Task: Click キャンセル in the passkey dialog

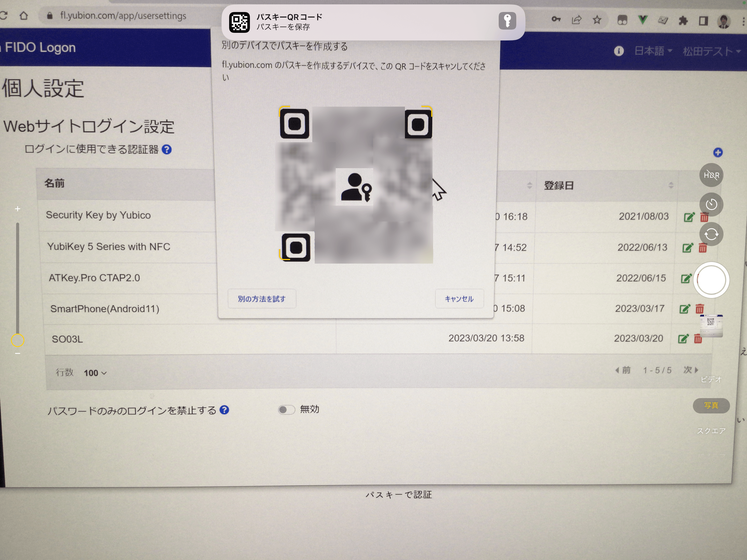Action: pyautogui.click(x=459, y=299)
